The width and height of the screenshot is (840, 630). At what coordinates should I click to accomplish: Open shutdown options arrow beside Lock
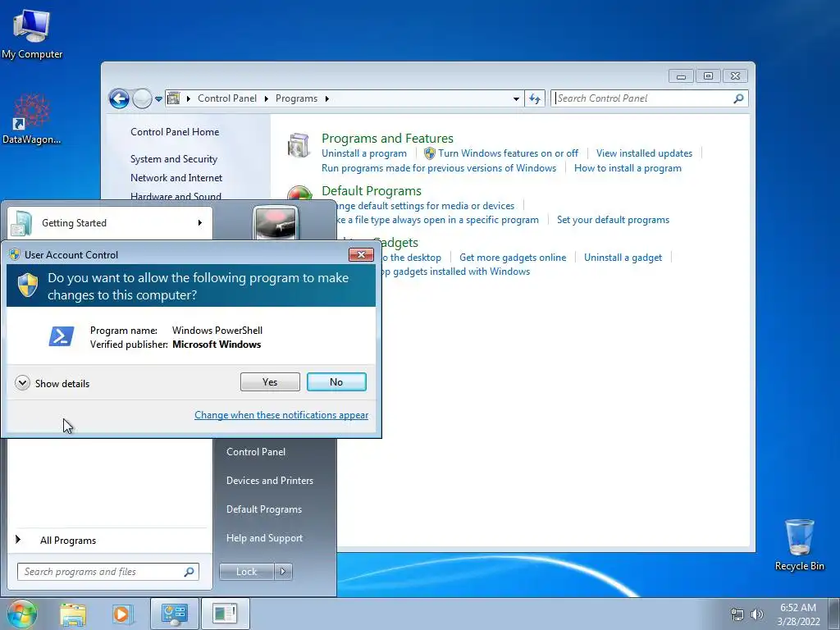(x=283, y=572)
